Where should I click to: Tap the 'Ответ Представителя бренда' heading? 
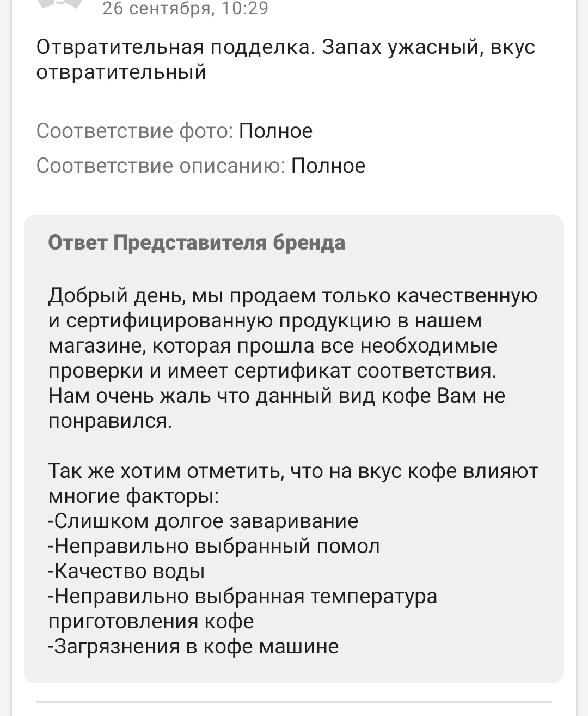197,242
